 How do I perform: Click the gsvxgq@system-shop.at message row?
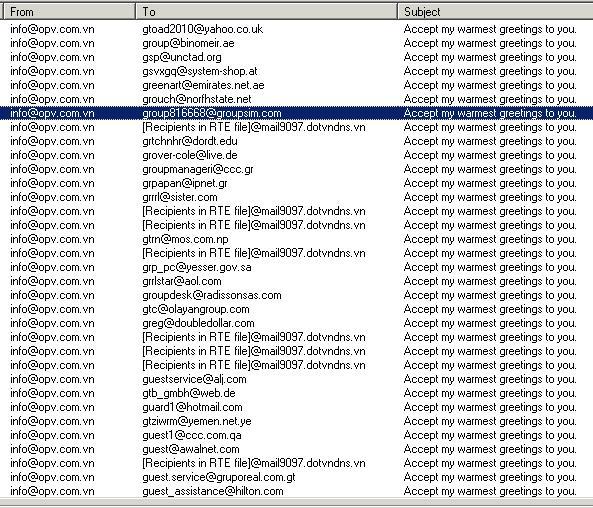pos(296,71)
